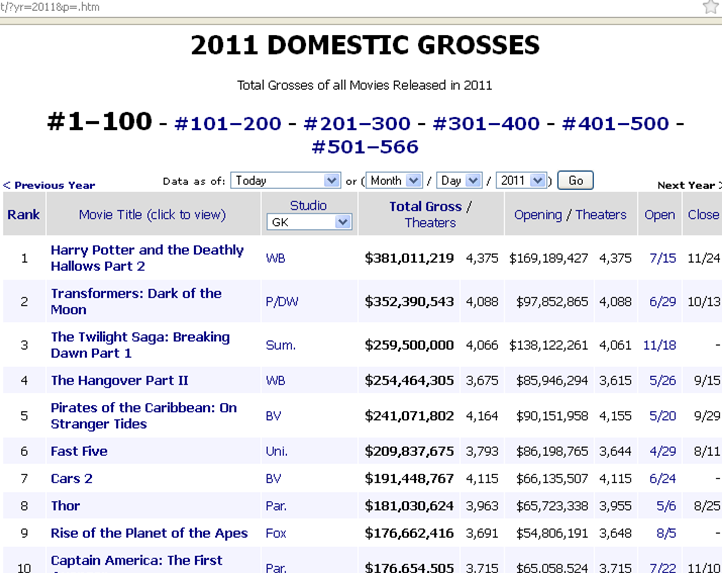Open the 11/18 opening date link
Screen dimensions: 722x573
pos(659,345)
